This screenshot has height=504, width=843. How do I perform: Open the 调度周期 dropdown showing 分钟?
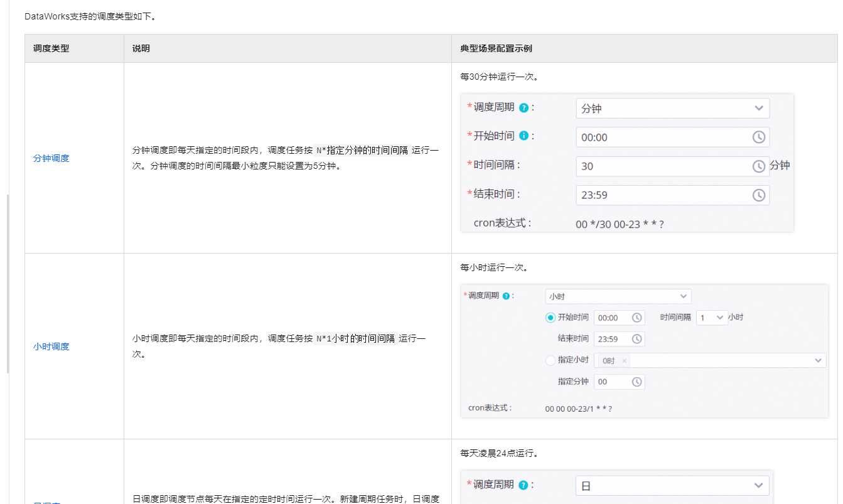672,108
